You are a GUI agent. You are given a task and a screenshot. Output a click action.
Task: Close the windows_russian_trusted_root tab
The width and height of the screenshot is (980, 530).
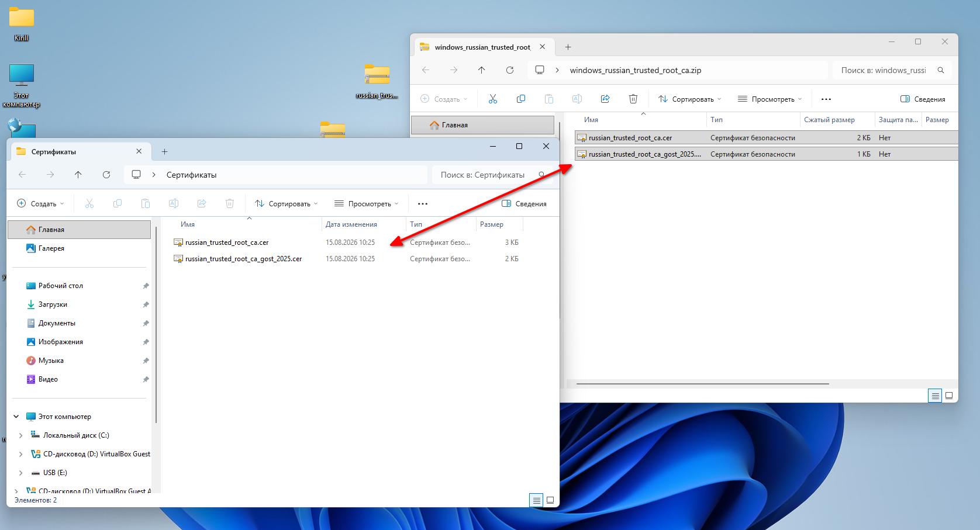pos(543,47)
